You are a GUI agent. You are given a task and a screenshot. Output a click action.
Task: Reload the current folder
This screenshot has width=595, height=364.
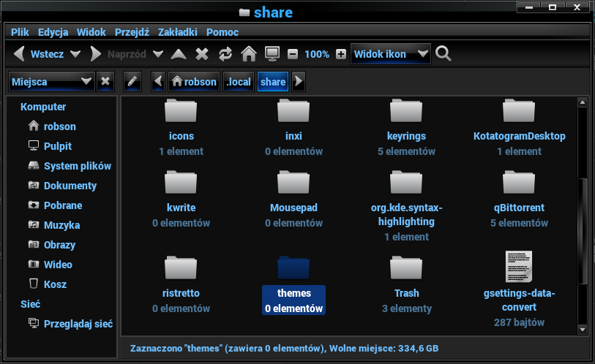[225, 54]
